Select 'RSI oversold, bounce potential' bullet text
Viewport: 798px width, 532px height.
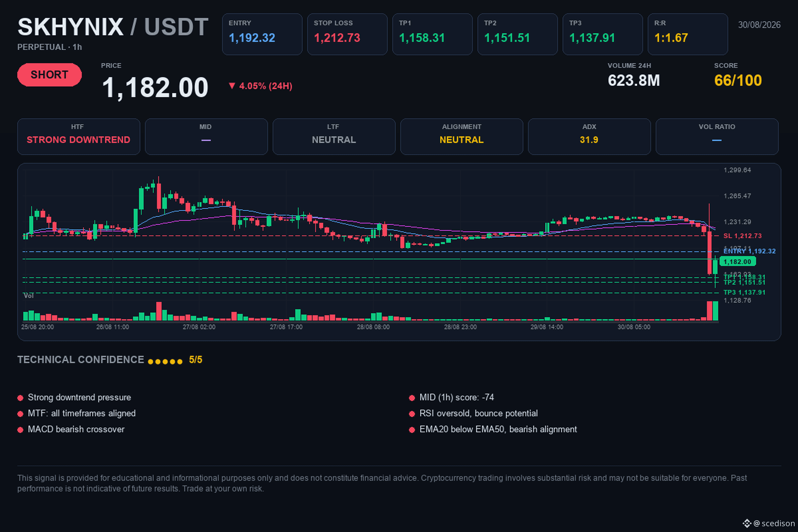click(x=479, y=413)
